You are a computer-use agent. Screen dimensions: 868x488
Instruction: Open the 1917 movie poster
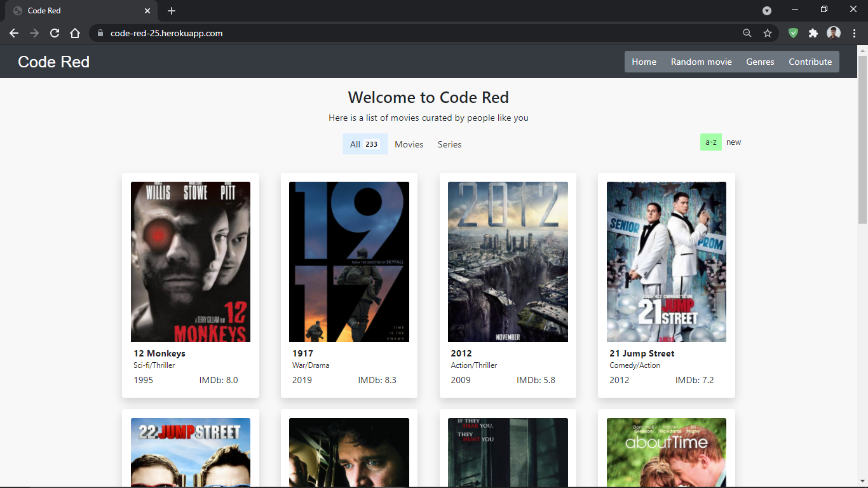(349, 262)
